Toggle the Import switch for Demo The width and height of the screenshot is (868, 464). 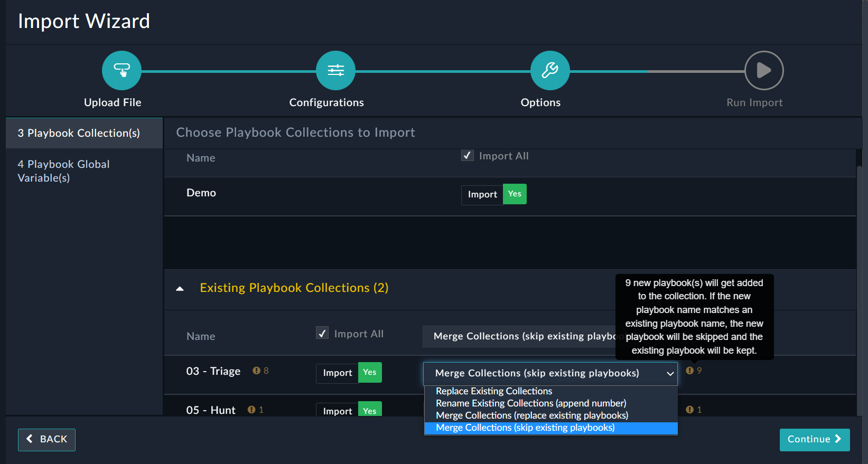click(493, 194)
